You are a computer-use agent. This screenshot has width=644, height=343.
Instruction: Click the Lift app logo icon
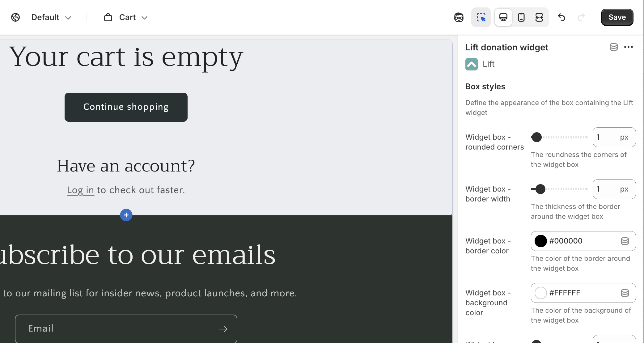coord(471,64)
